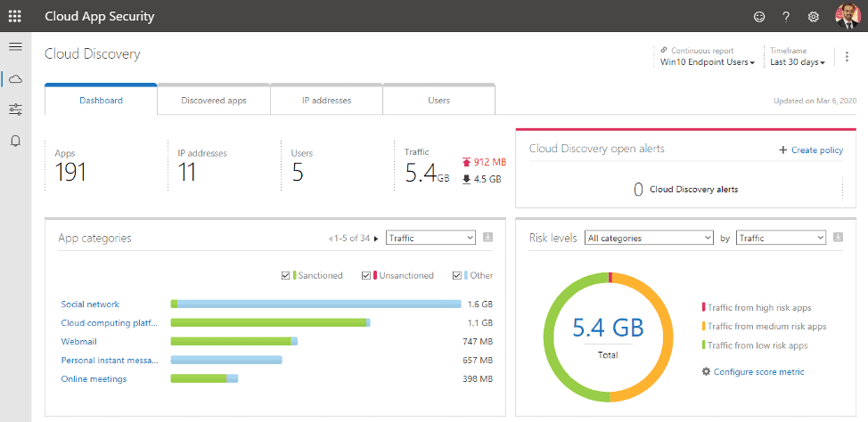Open Risk levels All categories dropdown
Viewport: 868px width, 422px height.
point(649,238)
